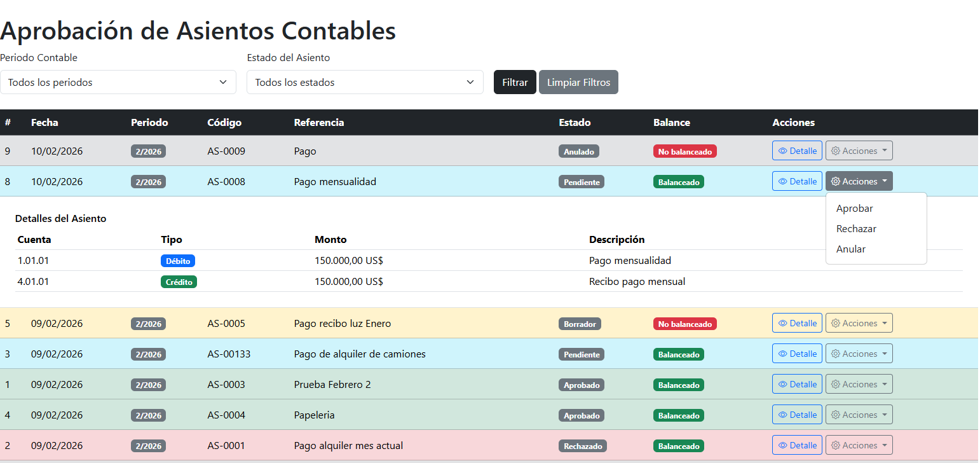Select Aprobar from the actions menu
This screenshot has width=980, height=463.
[854, 209]
